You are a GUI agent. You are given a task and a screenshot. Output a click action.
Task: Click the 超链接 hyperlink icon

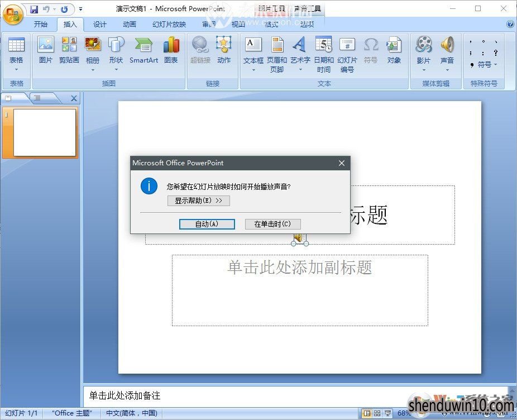pos(200,45)
